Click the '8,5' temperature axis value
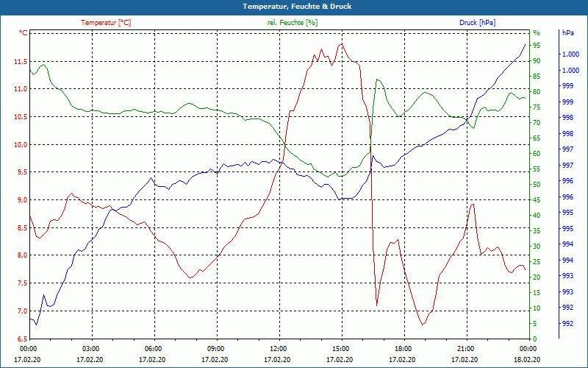 pos(22,228)
